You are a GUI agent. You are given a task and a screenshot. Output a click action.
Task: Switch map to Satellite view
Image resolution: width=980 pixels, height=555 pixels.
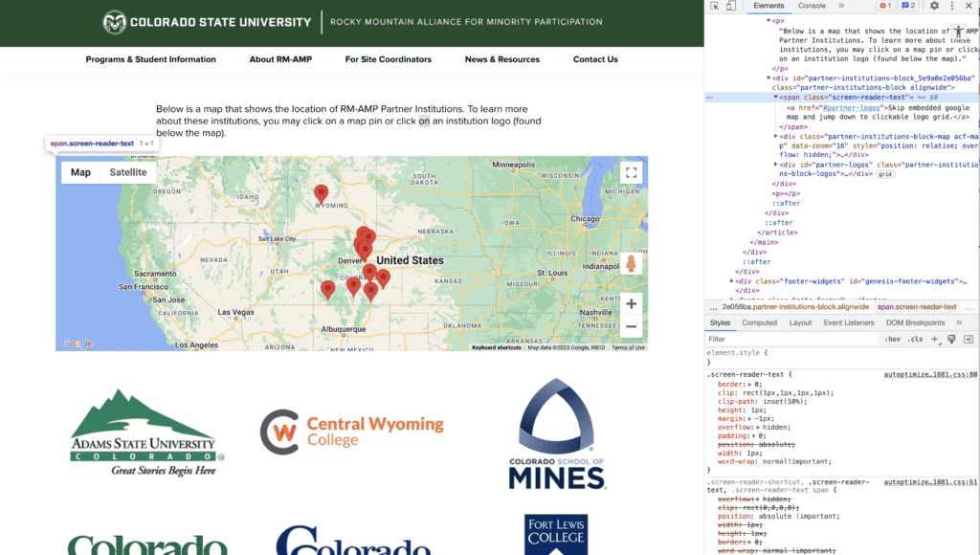coord(128,172)
